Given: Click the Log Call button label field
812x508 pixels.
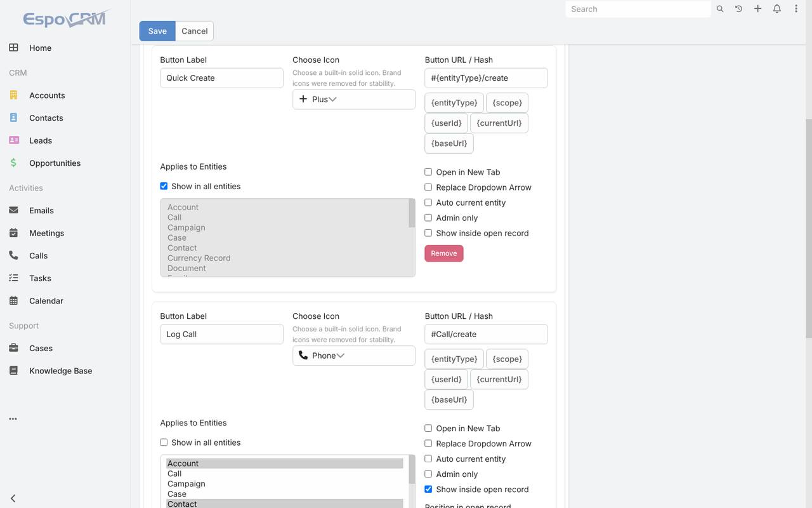Looking at the screenshot, I should point(221,335).
